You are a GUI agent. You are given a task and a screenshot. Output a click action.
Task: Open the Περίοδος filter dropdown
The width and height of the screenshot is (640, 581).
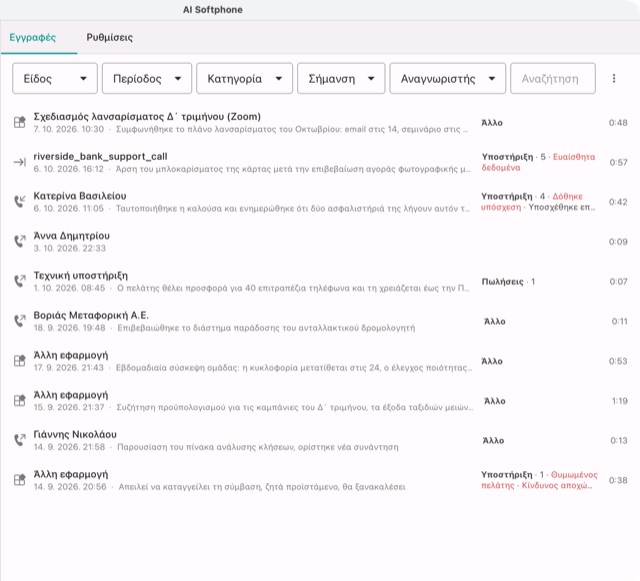pyautogui.click(x=147, y=78)
